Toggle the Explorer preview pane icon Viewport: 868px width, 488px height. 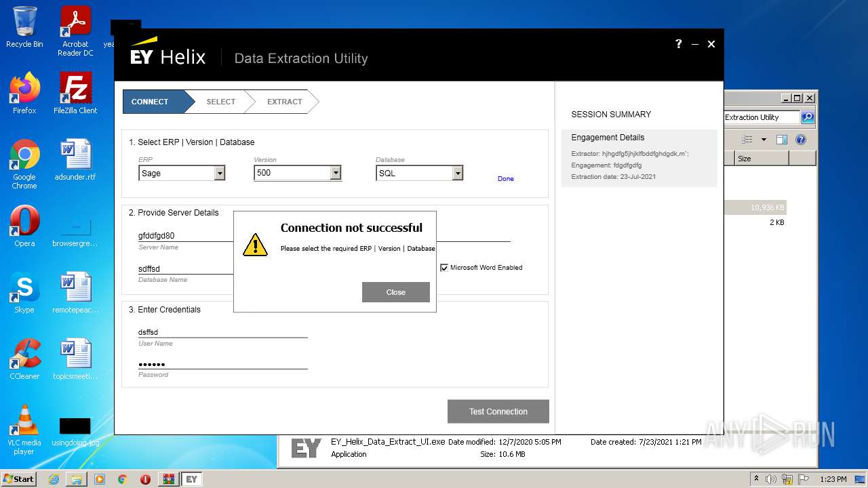(x=782, y=140)
